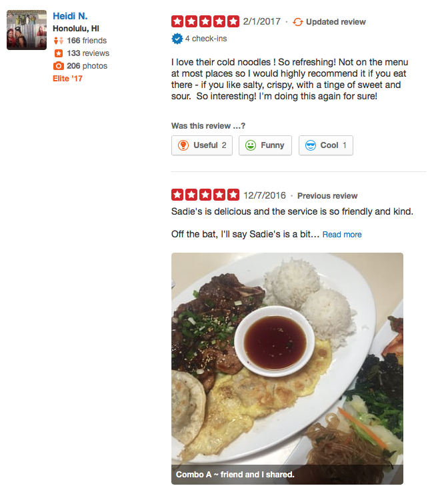Open Heidi N.'s profile photo
The image size is (446, 504).
27,30
